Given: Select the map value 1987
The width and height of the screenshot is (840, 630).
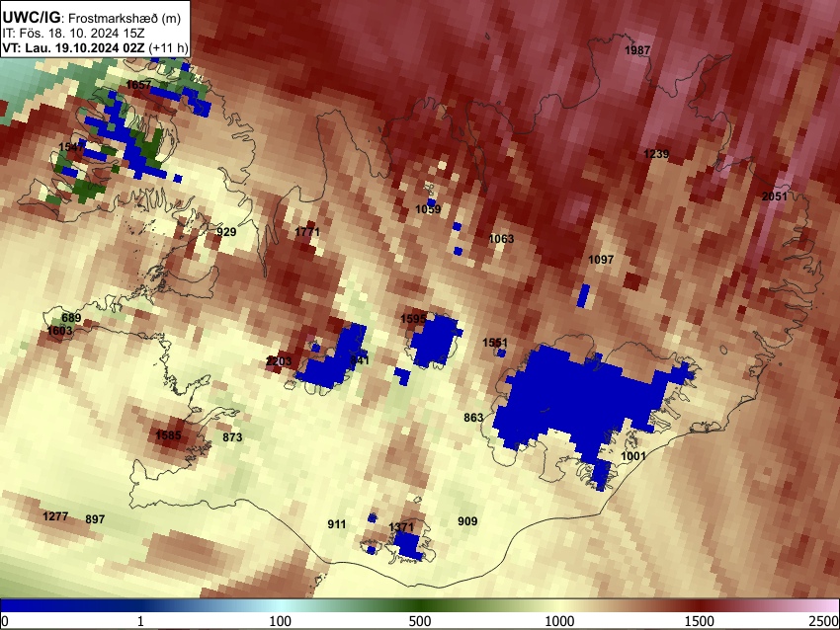Looking at the screenshot, I should tap(637, 50).
